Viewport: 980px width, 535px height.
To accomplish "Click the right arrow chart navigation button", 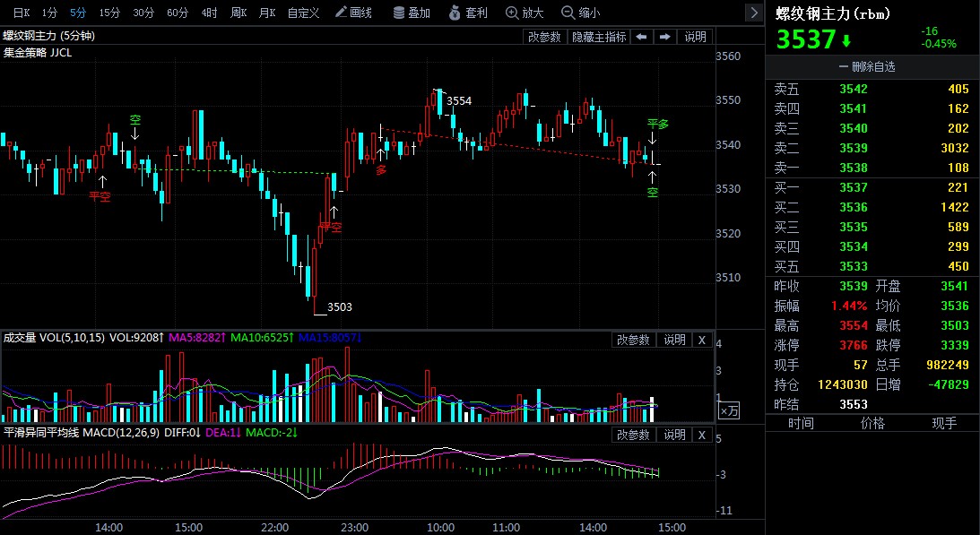I will point(664,37).
